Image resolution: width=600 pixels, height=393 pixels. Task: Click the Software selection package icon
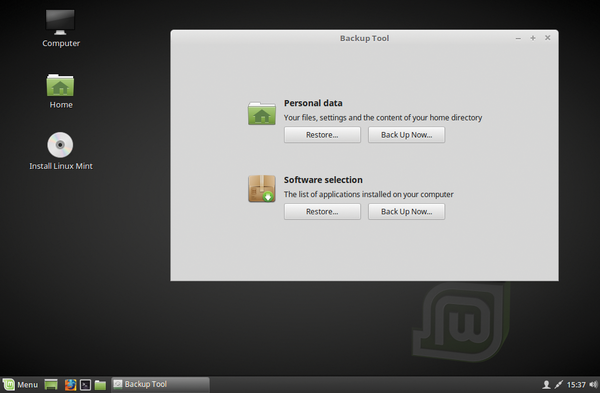click(262, 189)
